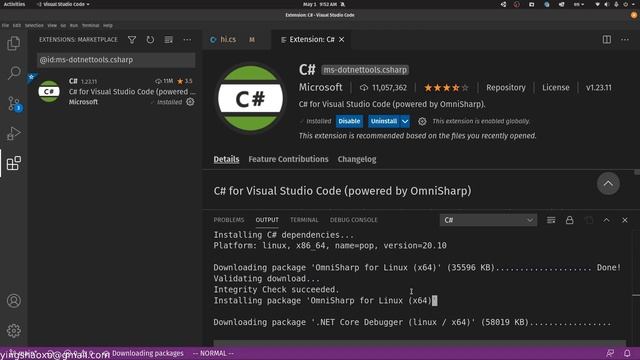
Task: Open the Feature Contributions tab
Action: (x=288, y=159)
